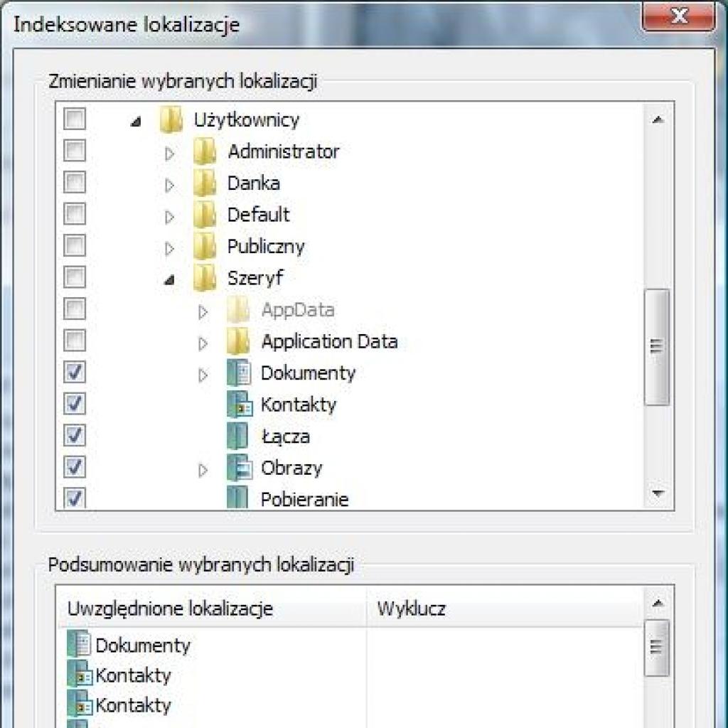
Task: Check the Application Data checkbox
Action: [75, 341]
